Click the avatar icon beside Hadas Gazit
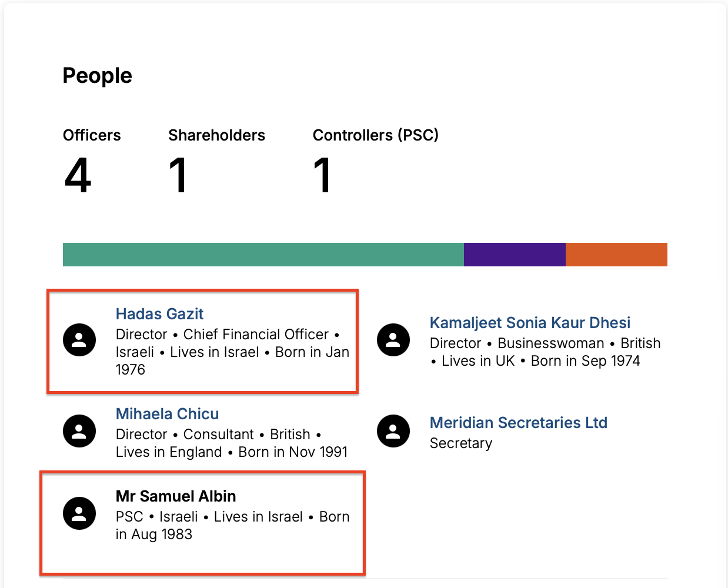Screen dimensions: 728x588 click(x=79, y=340)
